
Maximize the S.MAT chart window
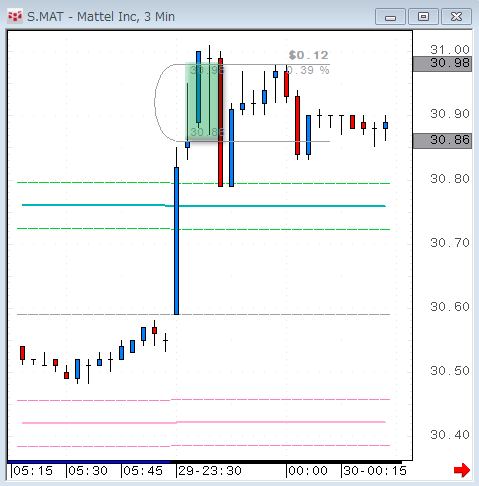tap(423, 17)
